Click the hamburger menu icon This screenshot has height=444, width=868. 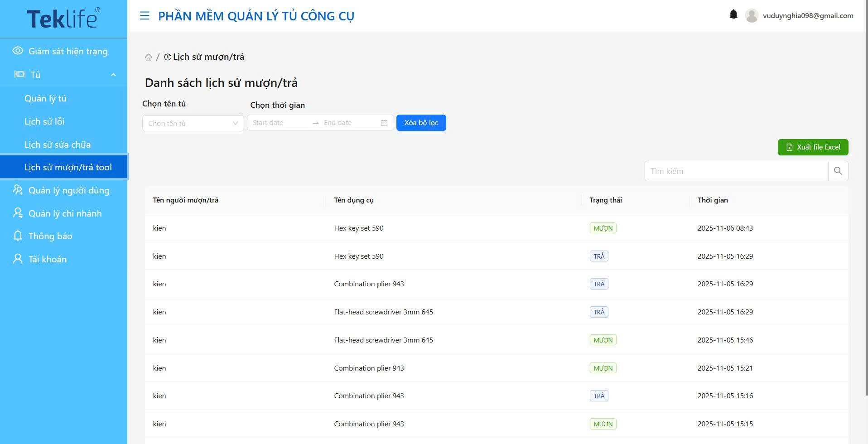pos(145,16)
